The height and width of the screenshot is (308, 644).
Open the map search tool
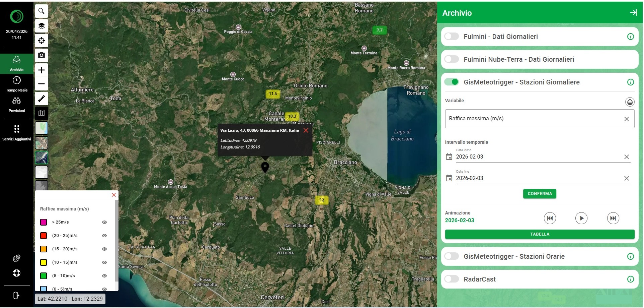point(42,11)
